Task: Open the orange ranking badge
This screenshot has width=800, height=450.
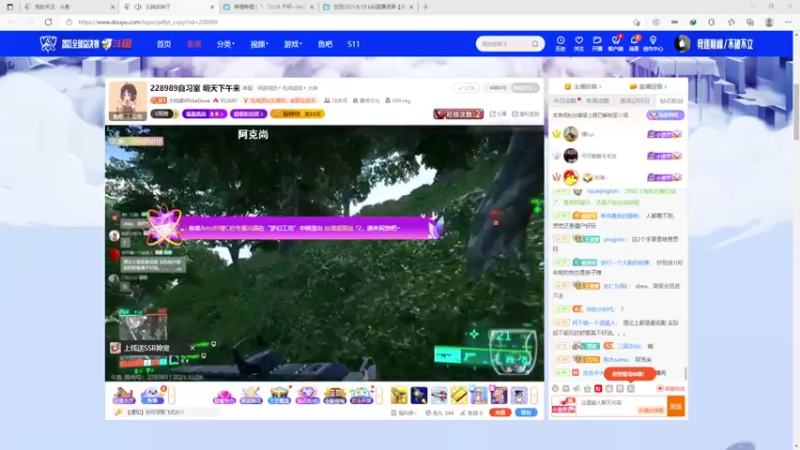Action: coord(297,114)
